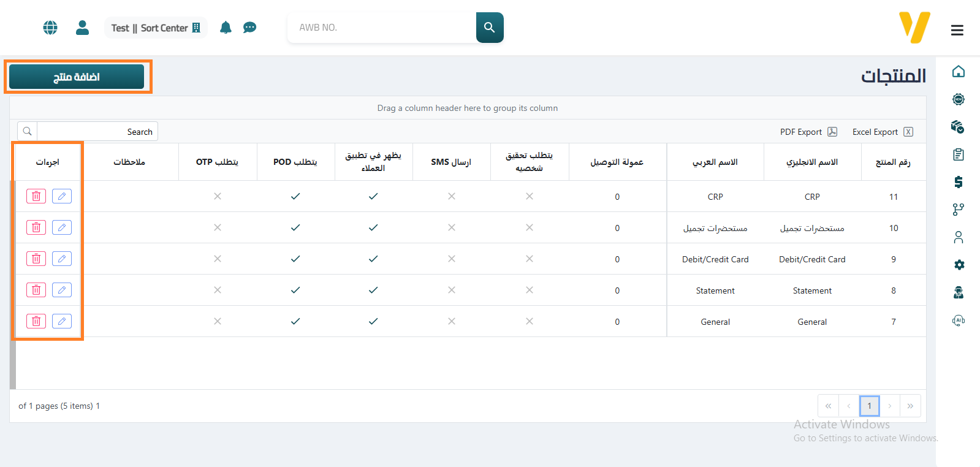
Task: Sort by عمولة التوصيل column header
Action: coord(617,162)
